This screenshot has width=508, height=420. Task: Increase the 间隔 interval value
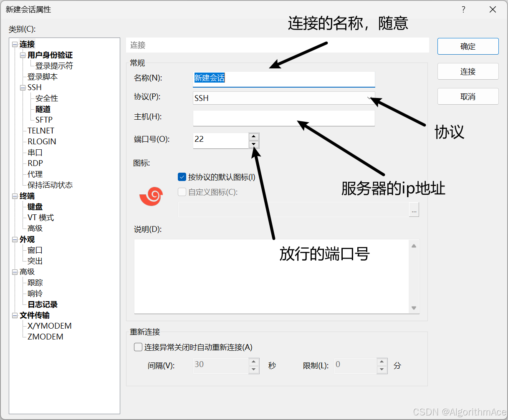coord(254,362)
